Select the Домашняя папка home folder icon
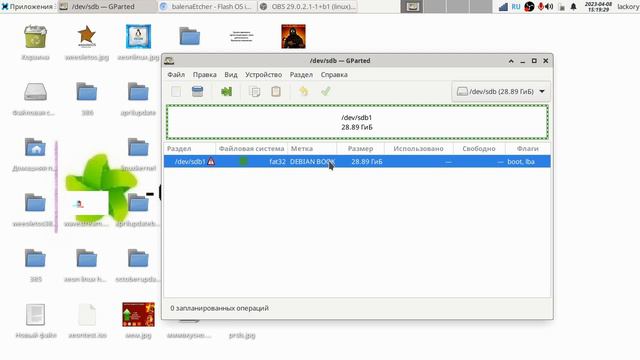640x360 pixels. (x=36, y=147)
